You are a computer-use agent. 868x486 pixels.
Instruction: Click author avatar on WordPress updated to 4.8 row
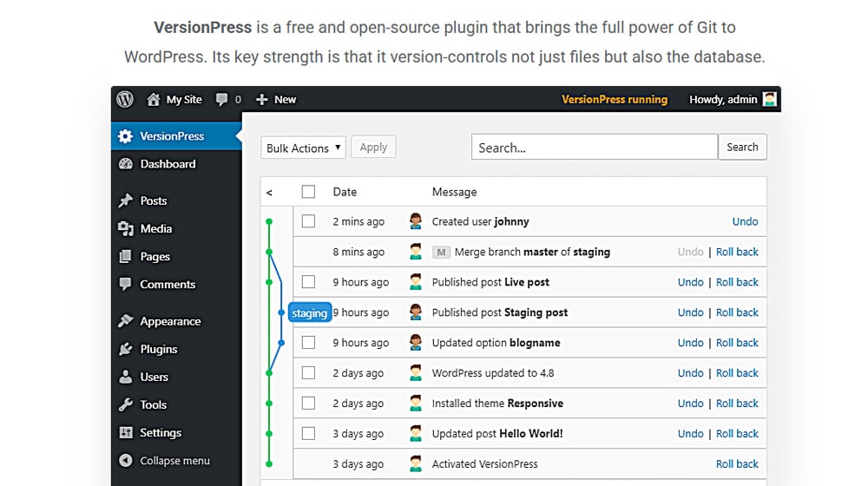coord(416,373)
